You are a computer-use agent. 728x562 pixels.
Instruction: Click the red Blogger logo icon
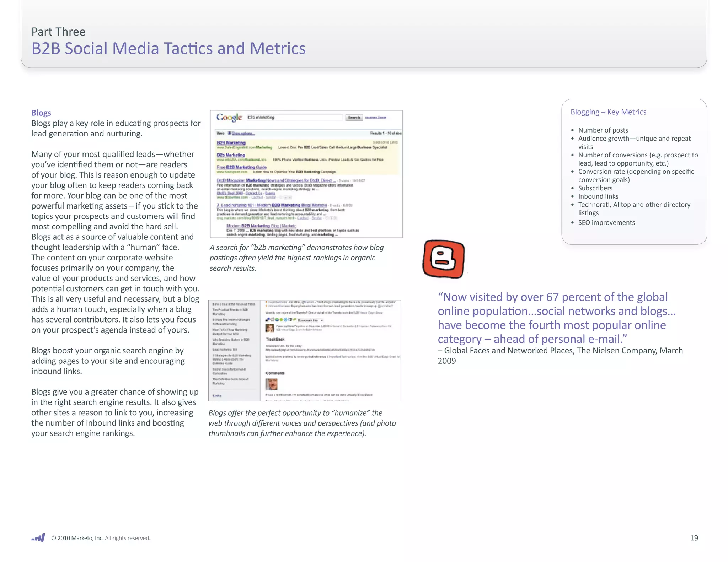443,259
